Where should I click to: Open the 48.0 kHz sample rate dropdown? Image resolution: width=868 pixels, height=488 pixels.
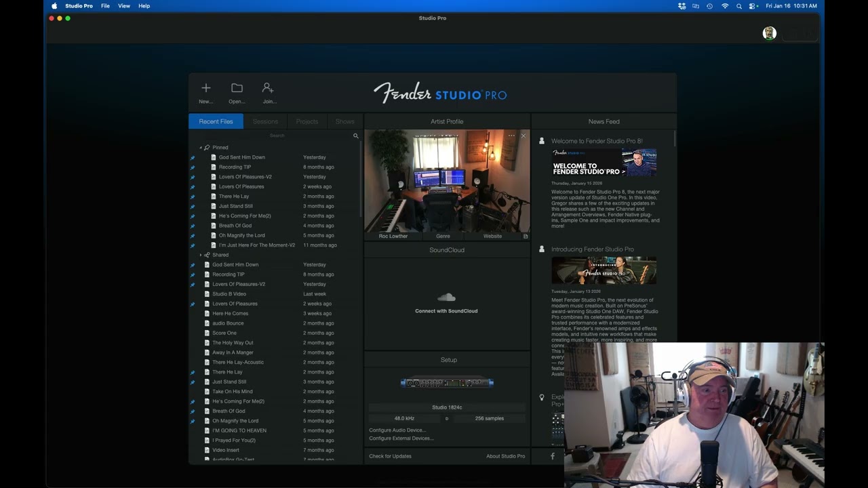[404, 418]
